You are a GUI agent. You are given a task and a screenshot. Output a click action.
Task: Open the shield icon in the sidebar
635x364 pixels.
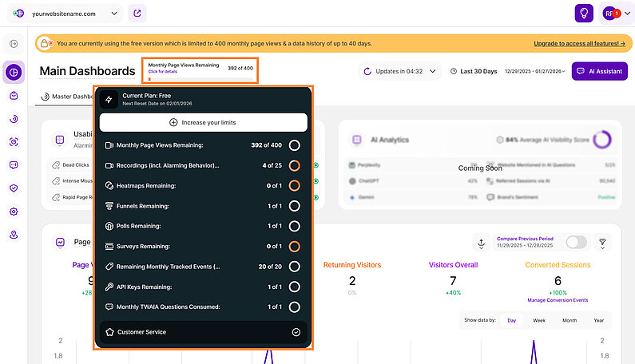click(14, 188)
